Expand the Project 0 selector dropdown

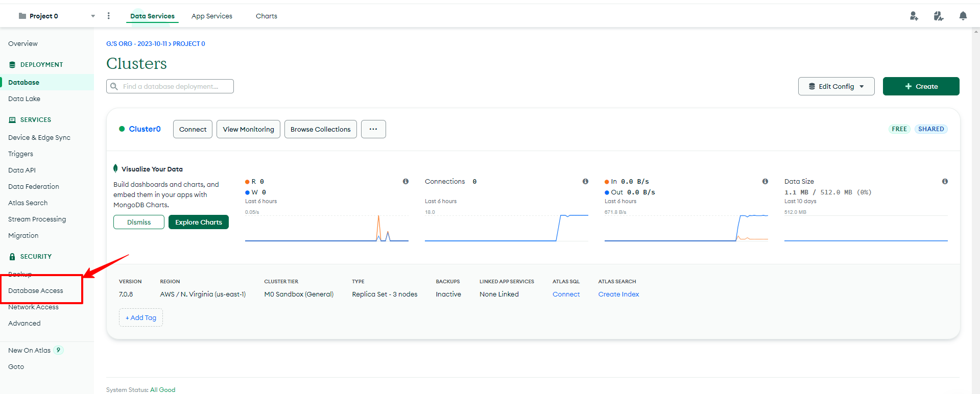click(x=93, y=16)
